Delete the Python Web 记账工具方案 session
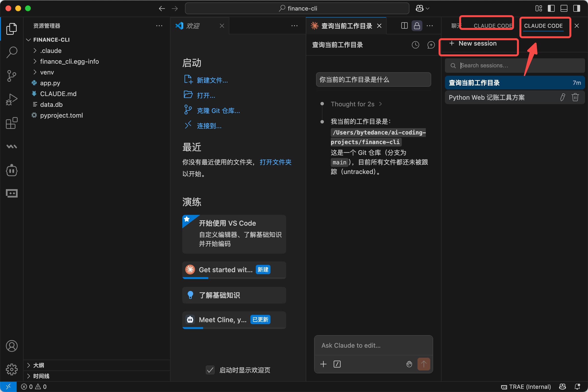The width and height of the screenshot is (588, 392). pos(575,97)
